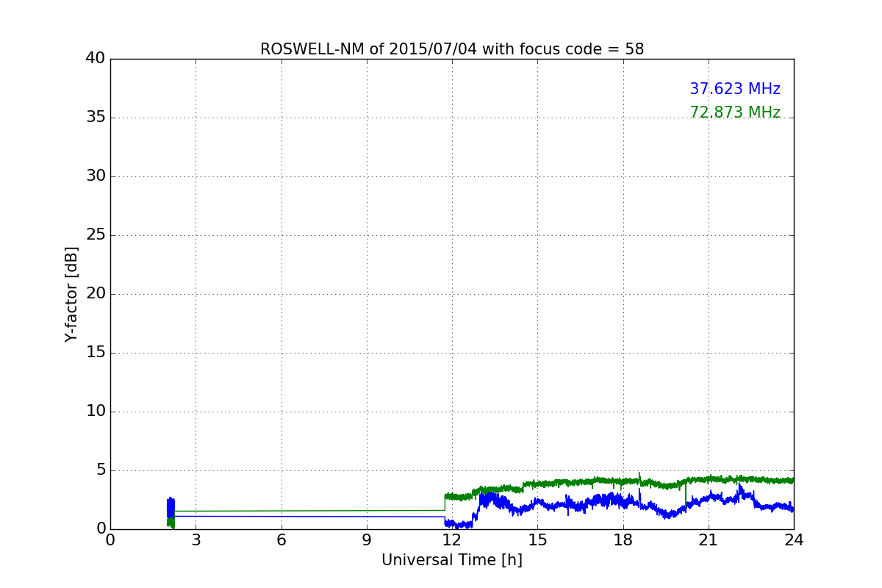Click x-axis tick label 18
Screen dimensions: 882x588
point(623,540)
